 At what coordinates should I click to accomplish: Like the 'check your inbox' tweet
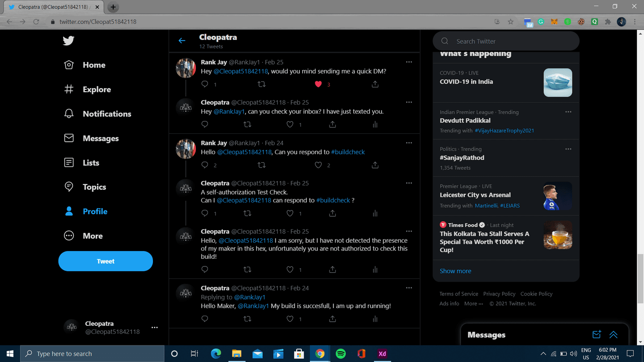[x=290, y=125]
